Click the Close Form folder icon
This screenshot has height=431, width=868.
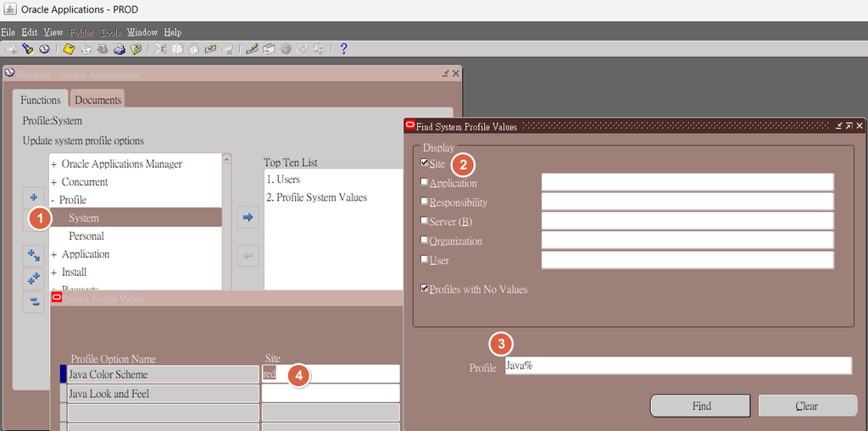coord(136,48)
